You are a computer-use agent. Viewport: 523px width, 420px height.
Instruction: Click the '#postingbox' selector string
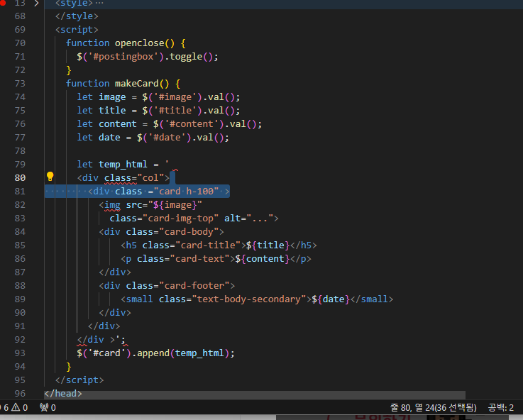pos(123,57)
